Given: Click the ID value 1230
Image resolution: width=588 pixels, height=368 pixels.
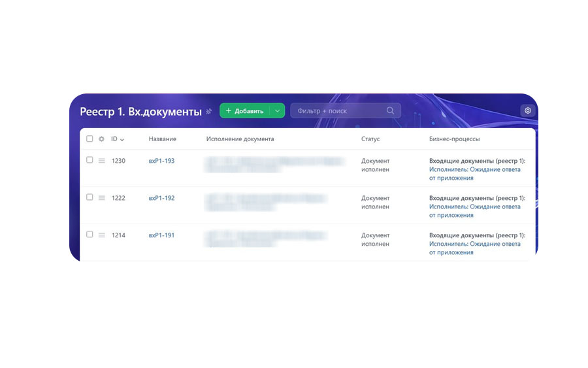Looking at the screenshot, I should click(118, 161).
